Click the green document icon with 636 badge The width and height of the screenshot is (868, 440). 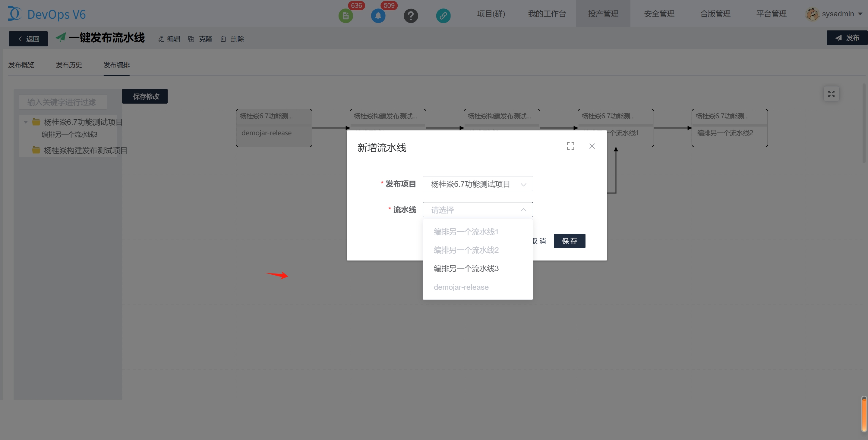346,15
